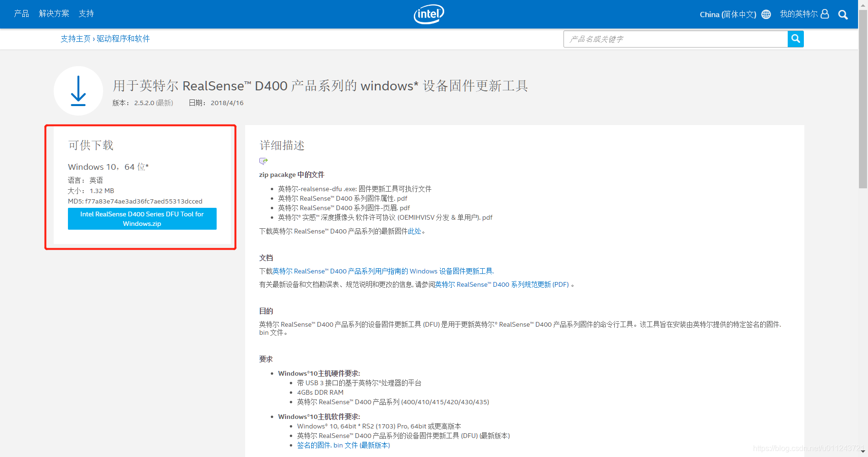
Task: Open the 产品 menu
Action: coord(21,13)
